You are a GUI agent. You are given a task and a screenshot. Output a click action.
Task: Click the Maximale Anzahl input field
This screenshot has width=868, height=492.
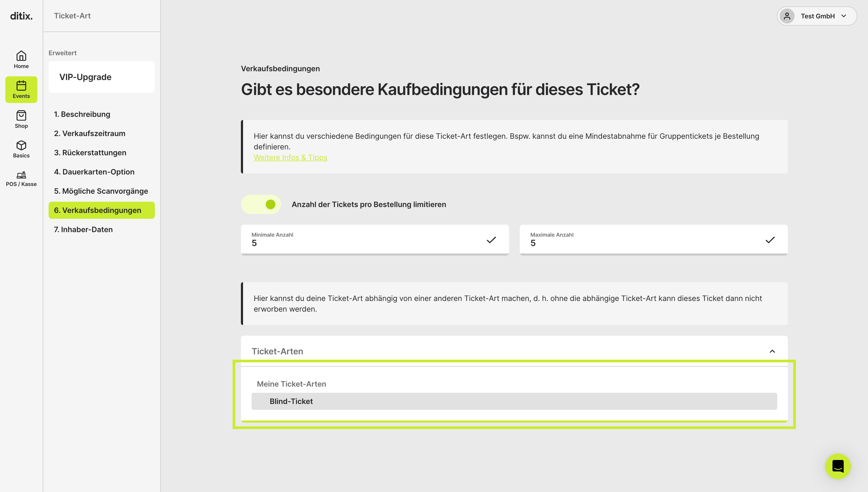tap(653, 240)
